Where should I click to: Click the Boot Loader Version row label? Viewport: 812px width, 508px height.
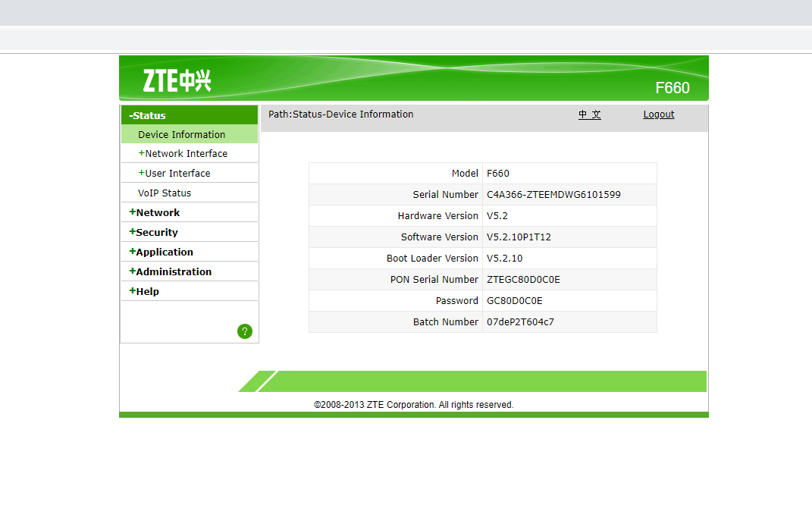[x=432, y=259]
